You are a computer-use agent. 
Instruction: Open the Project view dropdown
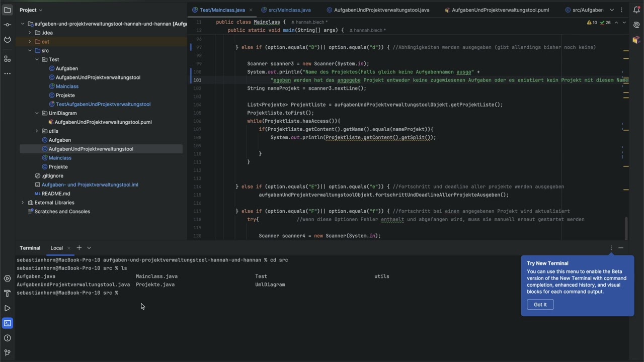tap(31, 10)
